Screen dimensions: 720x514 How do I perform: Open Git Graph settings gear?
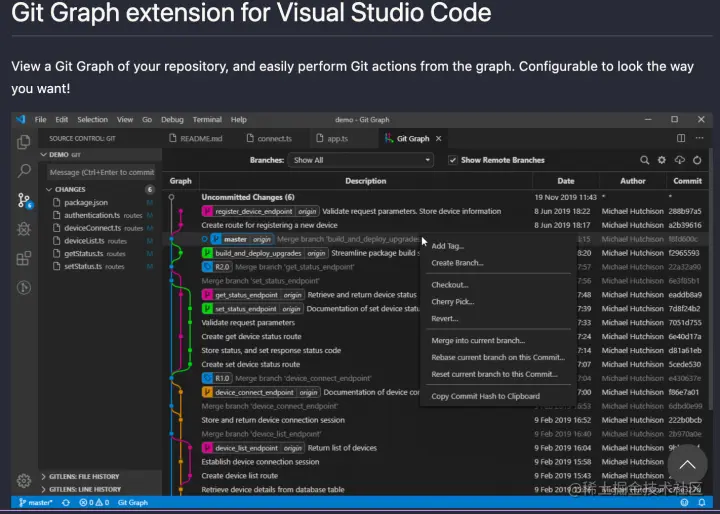point(662,160)
